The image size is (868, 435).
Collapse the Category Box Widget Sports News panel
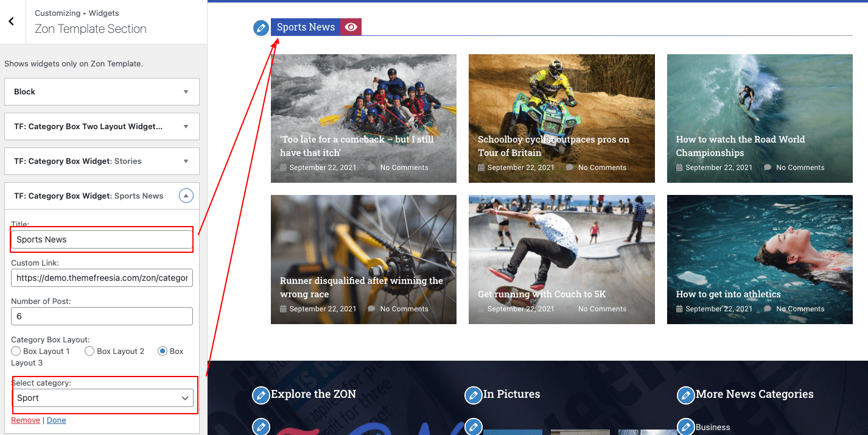[x=186, y=196]
